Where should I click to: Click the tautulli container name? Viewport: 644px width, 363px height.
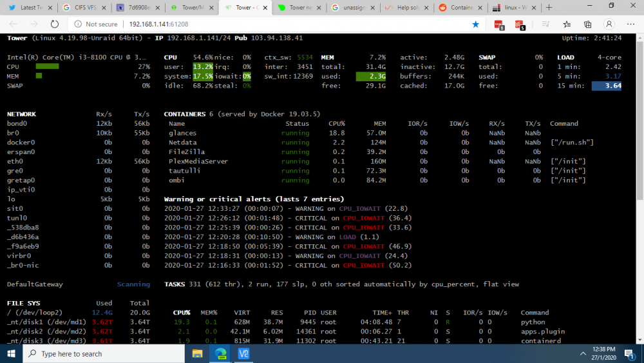[x=184, y=171]
